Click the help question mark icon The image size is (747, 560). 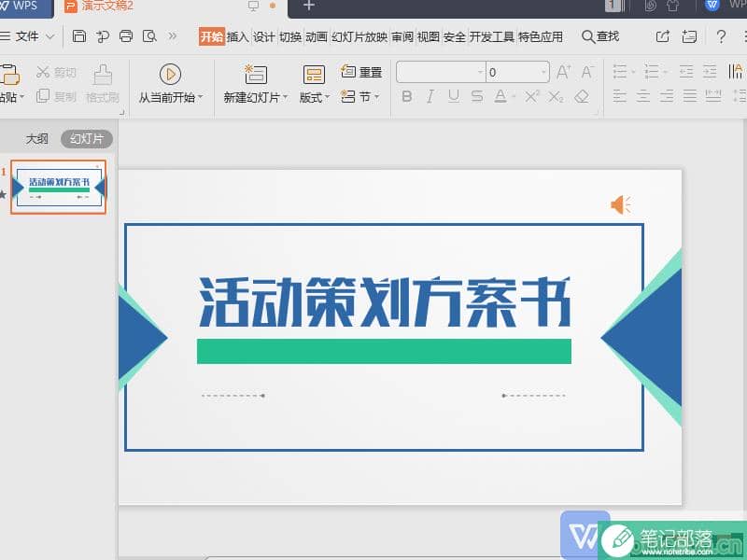[721, 36]
